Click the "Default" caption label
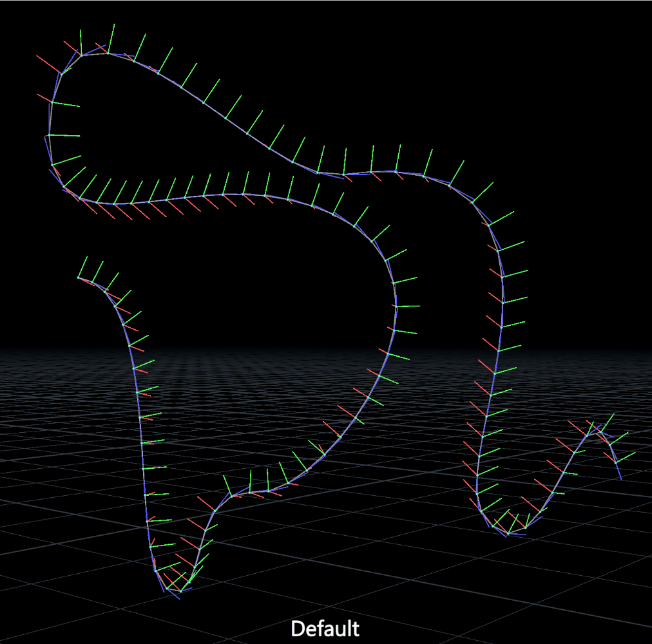The width and height of the screenshot is (652, 644). pyautogui.click(x=325, y=628)
